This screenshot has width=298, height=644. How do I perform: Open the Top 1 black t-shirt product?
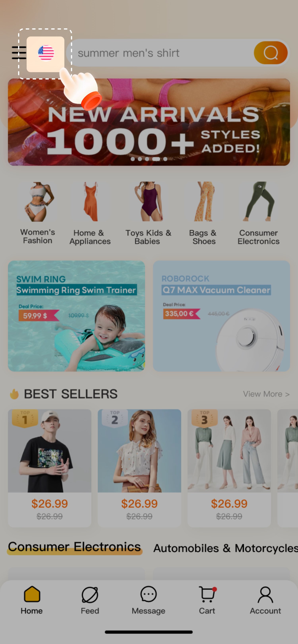click(x=50, y=468)
